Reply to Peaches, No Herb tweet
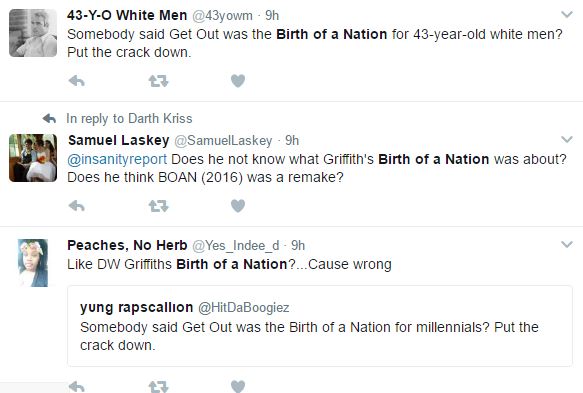The image size is (583, 393). (77, 387)
